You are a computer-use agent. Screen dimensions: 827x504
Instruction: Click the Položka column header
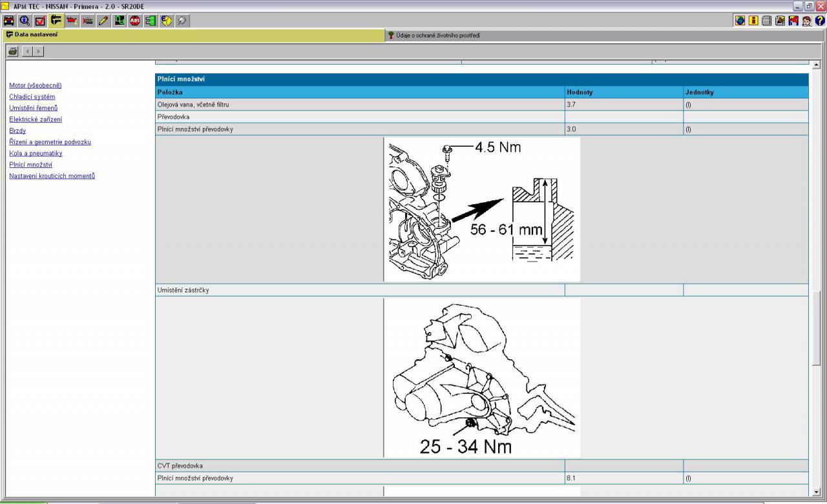coord(360,92)
